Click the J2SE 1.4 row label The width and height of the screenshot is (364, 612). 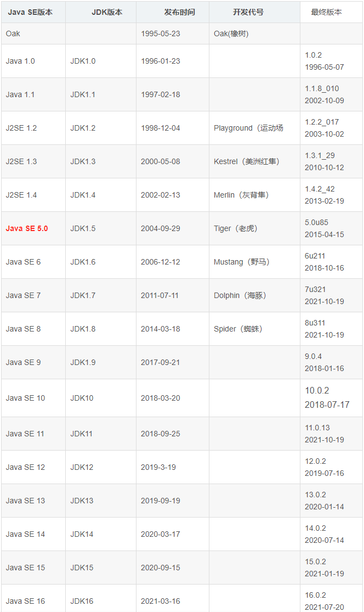coord(21,195)
